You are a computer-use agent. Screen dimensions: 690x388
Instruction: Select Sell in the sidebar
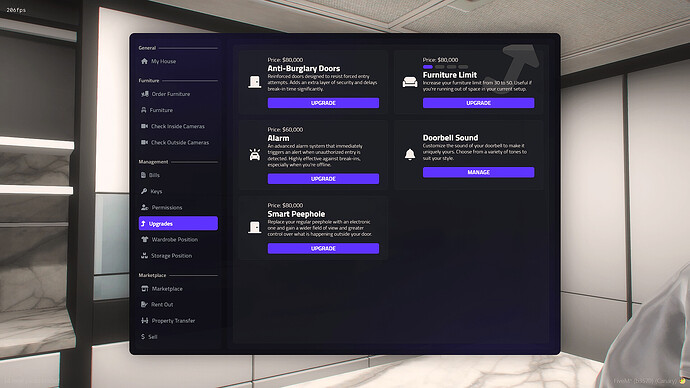point(178,337)
